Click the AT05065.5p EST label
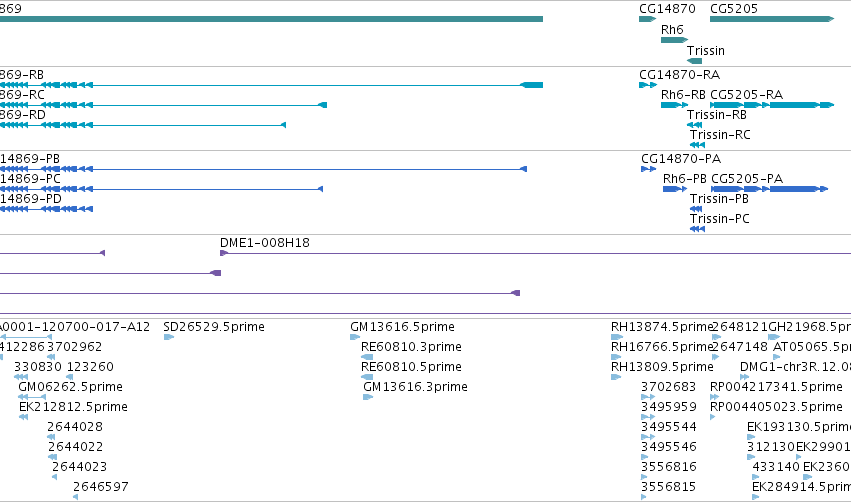 coord(811,346)
